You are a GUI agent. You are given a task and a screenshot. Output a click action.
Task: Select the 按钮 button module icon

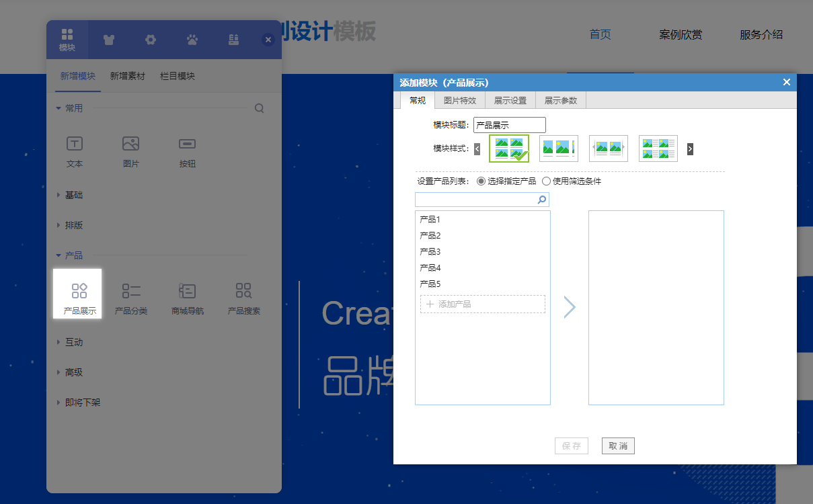tap(187, 151)
